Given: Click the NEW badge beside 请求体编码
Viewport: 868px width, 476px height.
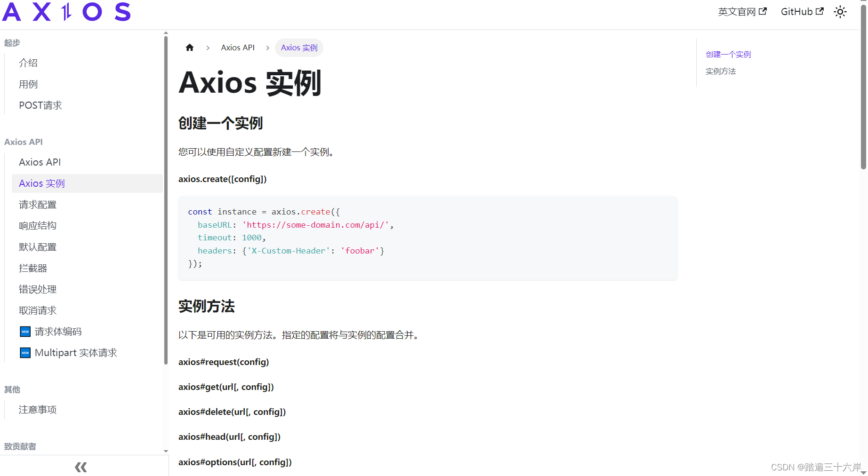Looking at the screenshot, I should pyautogui.click(x=24, y=332).
